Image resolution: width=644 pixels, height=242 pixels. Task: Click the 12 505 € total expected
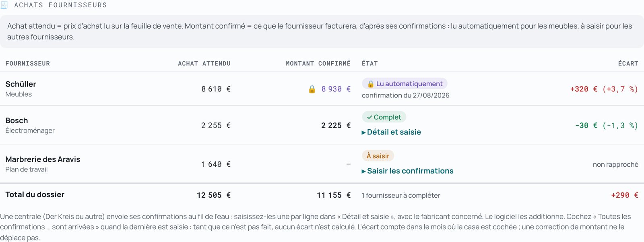tap(214, 195)
